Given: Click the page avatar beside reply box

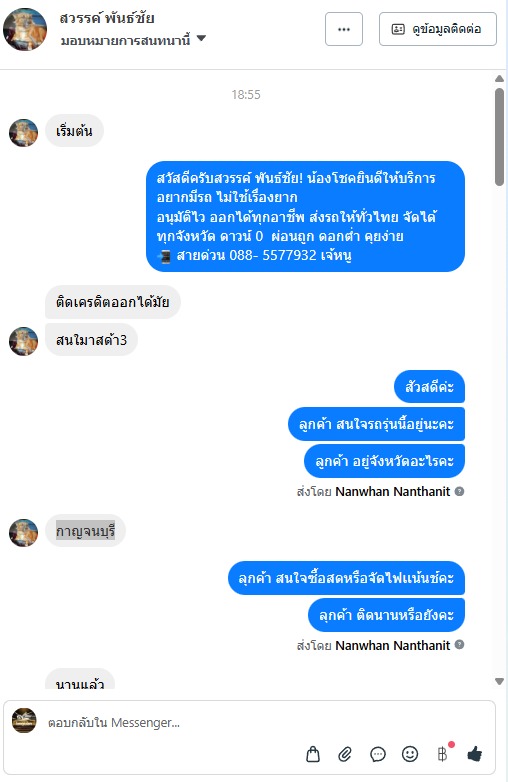Looking at the screenshot, I should pos(24,720).
